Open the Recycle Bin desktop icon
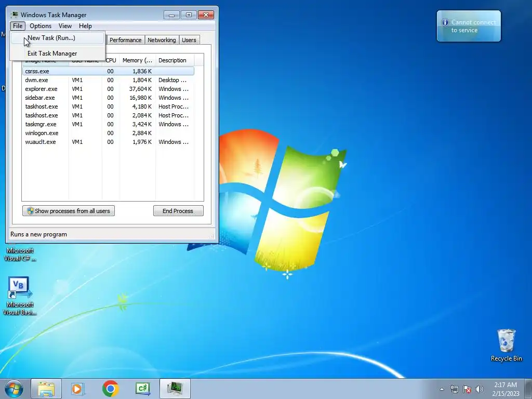 pos(506,345)
